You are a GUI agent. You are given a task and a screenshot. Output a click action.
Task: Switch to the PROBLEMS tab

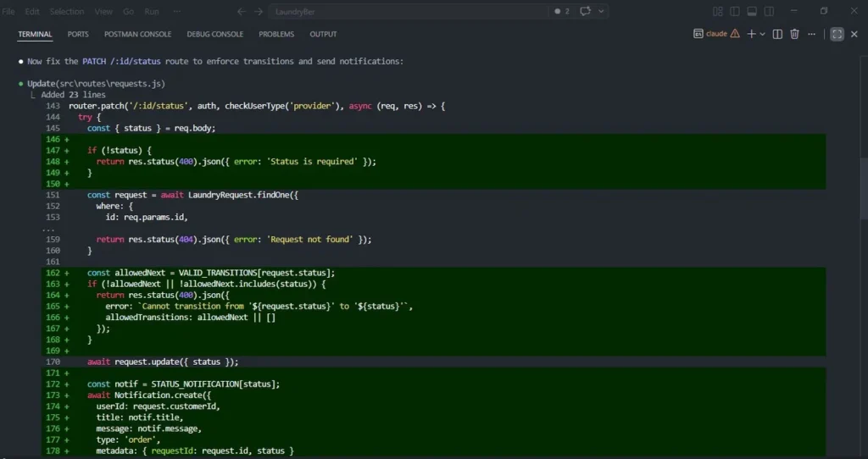click(276, 34)
